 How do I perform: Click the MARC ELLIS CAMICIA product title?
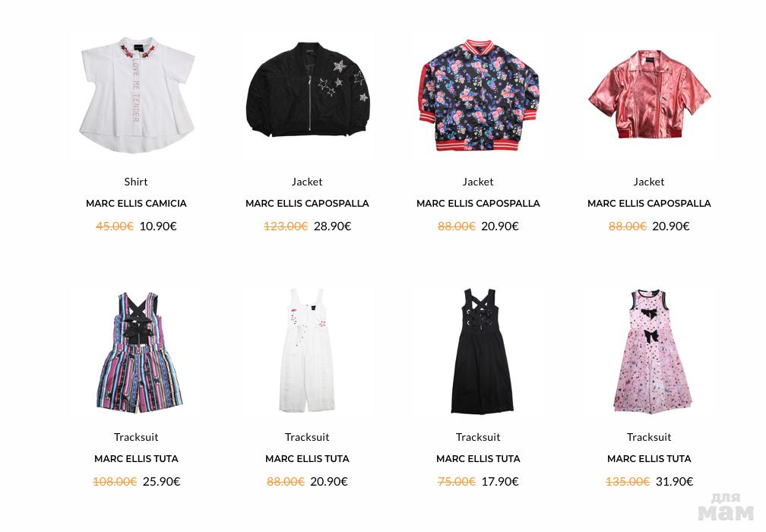[x=136, y=203]
